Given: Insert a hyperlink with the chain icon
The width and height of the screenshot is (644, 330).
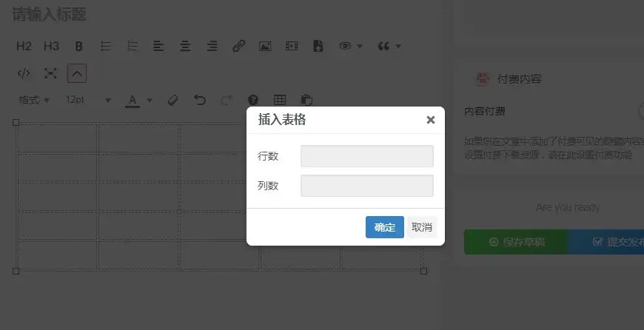Looking at the screenshot, I should (238, 46).
